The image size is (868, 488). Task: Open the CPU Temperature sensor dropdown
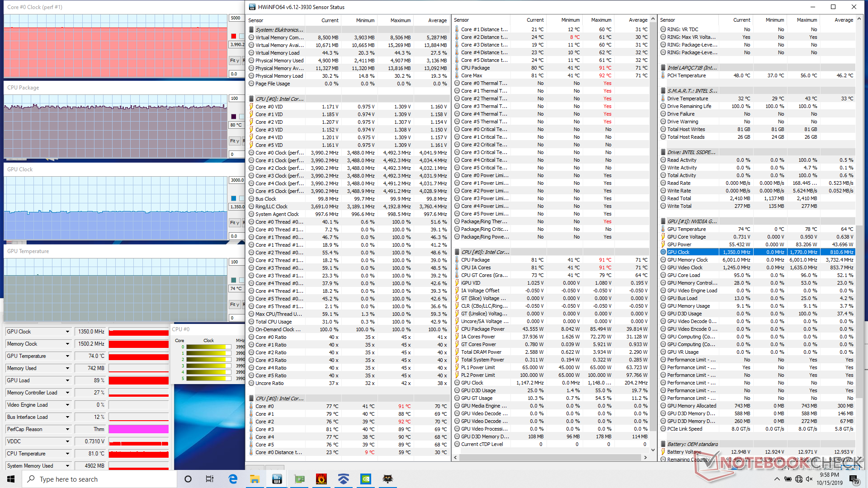(x=68, y=454)
